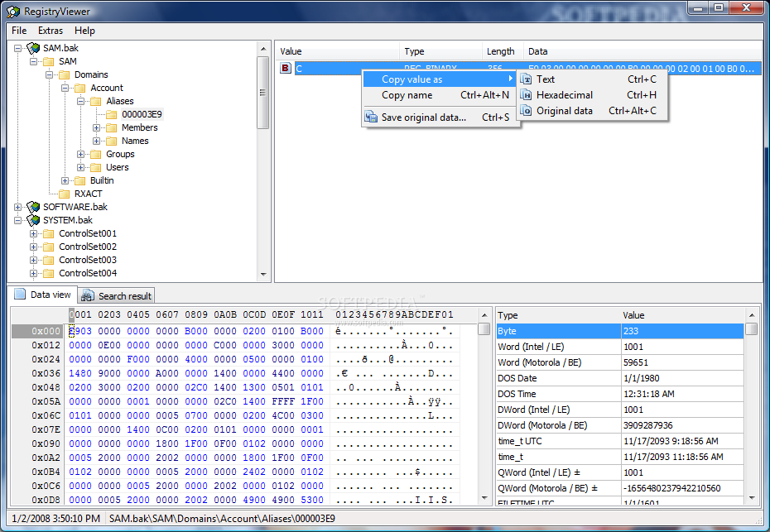The height and width of the screenshot is (532, 770).
Task: Click the Save original data disk icon
Action: pyautogui.click(x=371, y=117)
